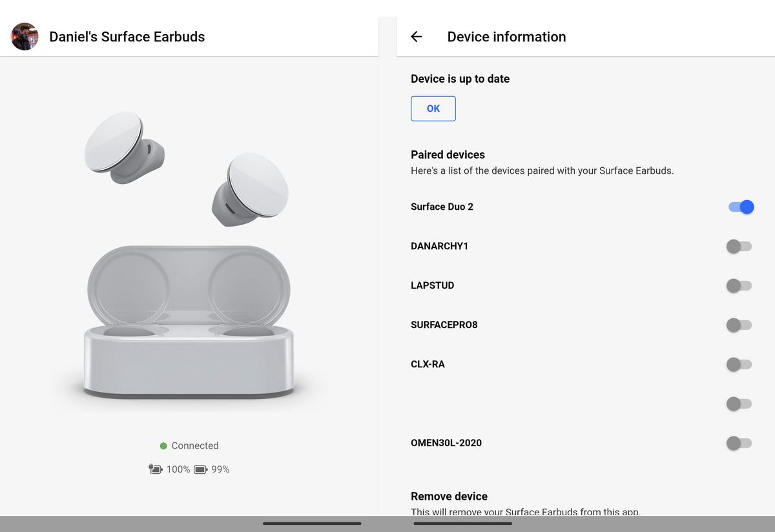Tap the Device information heading
775x532 pixels.
pos(506,37)
